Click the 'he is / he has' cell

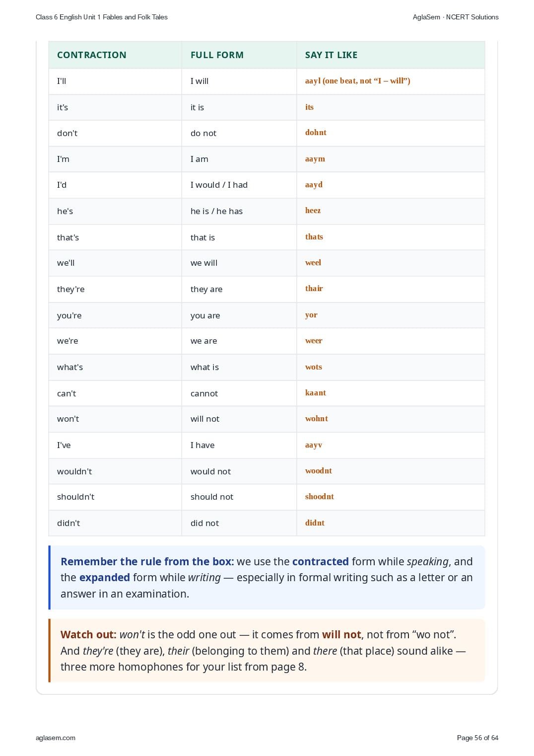[x=239, y=211]
